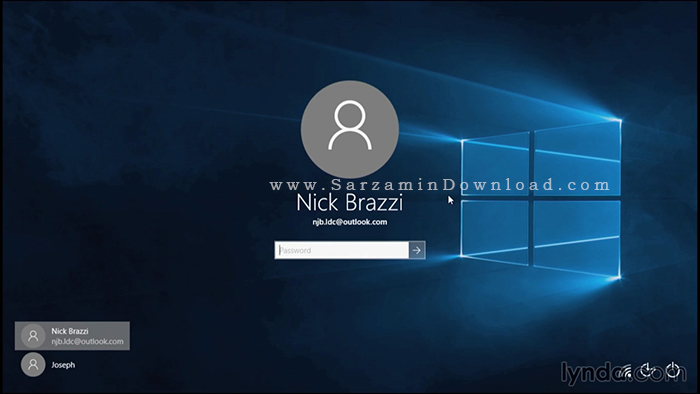The height and width of the screenshot is (394, 700).
Task: Click the top-left pane of Windows logo
Action: 496,164
